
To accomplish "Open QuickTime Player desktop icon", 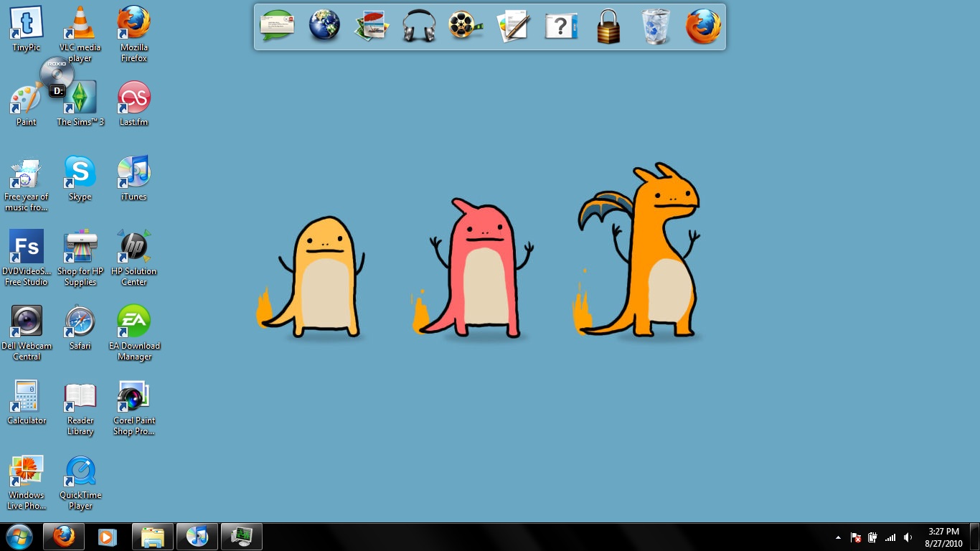I will click(80, 471).
